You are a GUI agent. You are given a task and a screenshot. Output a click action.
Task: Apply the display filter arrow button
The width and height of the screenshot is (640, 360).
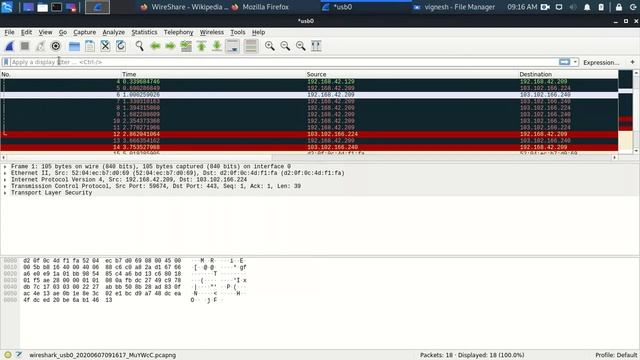tap(564, 62)
